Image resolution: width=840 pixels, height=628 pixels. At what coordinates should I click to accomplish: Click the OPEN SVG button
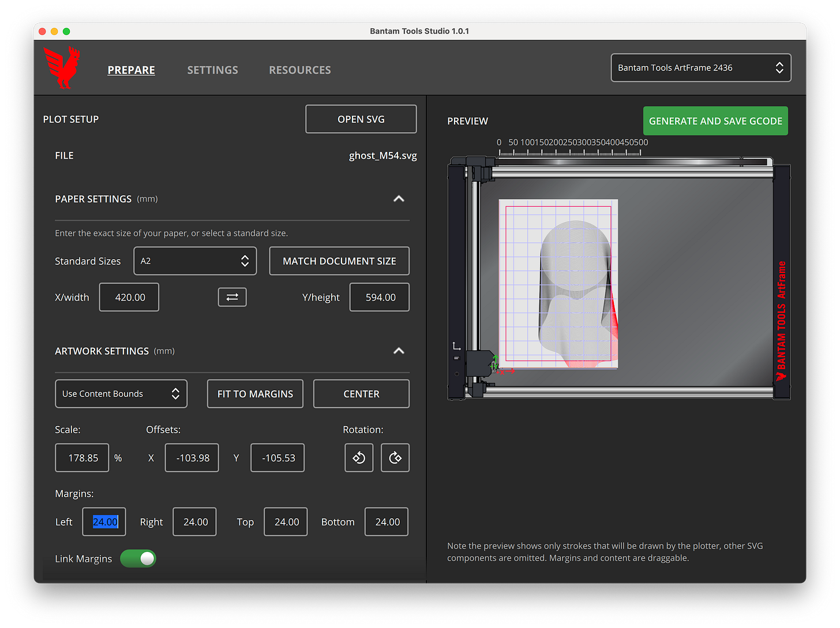(x=361, y=119)
